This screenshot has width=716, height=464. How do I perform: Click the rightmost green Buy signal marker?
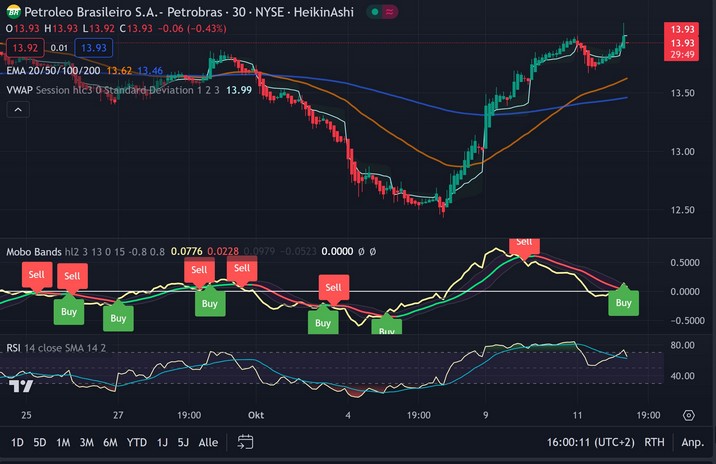pyautogui.click(x=623, y=301)
